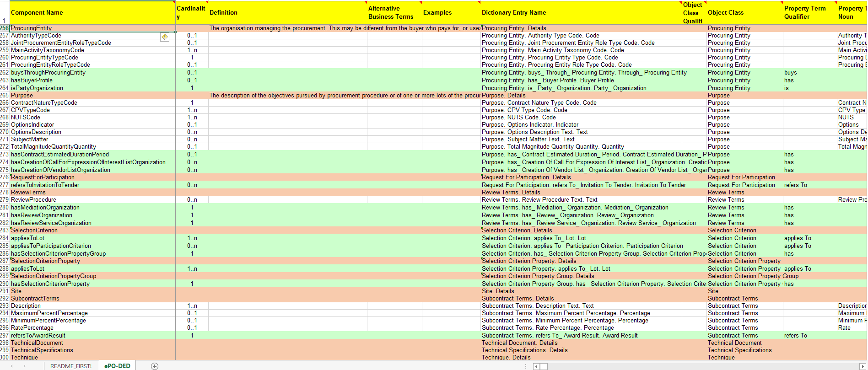
Task: Click the CPVTypeCode cell
Action: pyautogui.click(x=92, y=110)
